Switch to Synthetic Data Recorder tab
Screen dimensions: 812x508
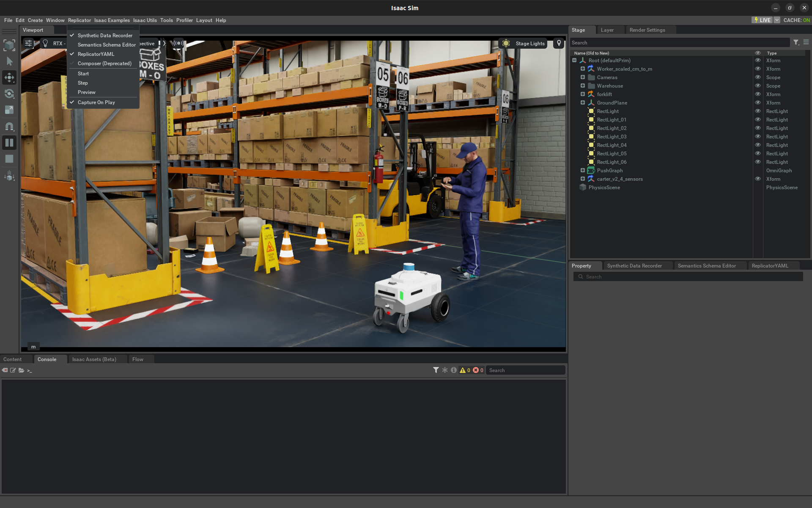[x=634, y=266]
